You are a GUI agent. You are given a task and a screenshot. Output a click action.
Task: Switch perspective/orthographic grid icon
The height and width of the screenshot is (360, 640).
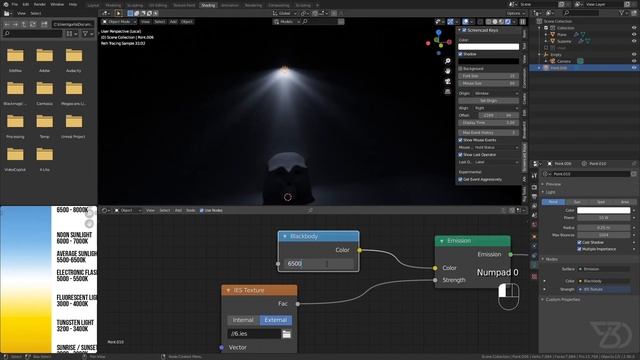pos(448,91)
